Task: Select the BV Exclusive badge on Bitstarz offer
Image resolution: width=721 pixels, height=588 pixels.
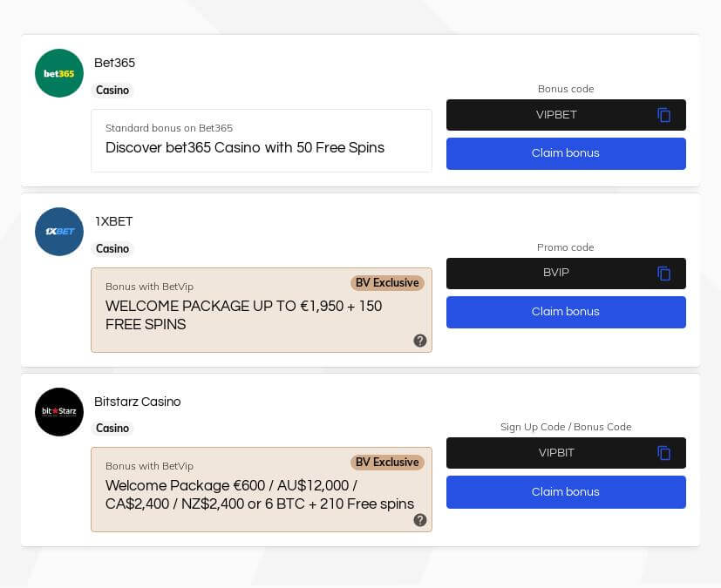Action: click(x=387, y=462)
